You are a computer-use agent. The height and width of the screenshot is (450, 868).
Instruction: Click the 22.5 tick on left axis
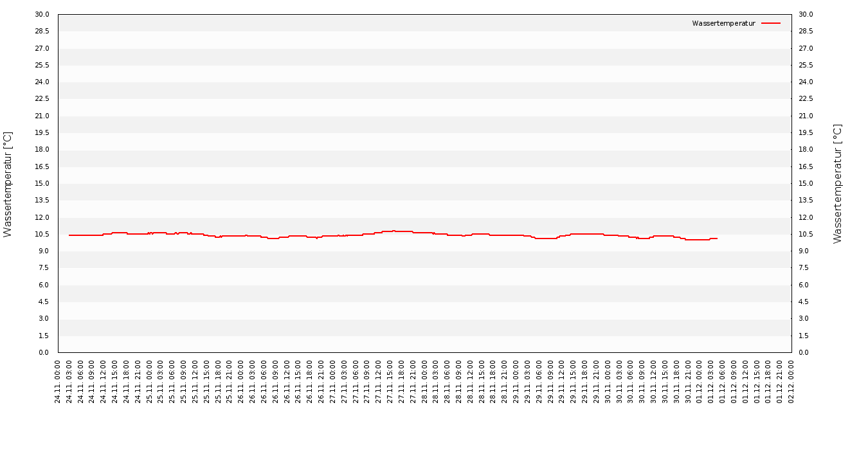point(42,99)
